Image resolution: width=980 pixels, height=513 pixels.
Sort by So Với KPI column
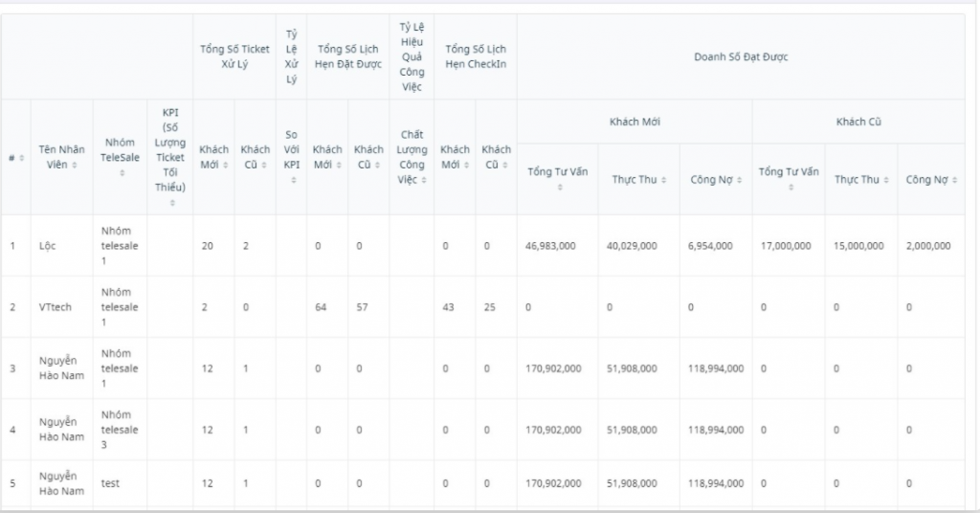[292, 181]
